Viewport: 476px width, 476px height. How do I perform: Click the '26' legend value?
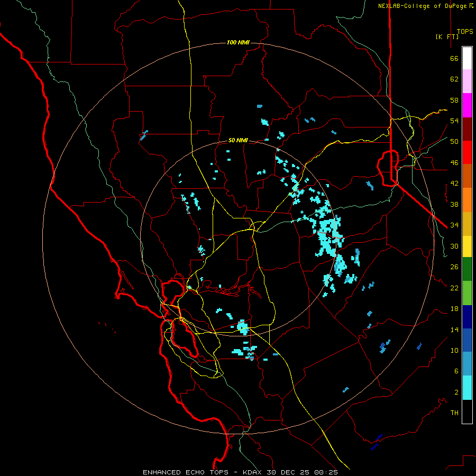click(454, 267)
